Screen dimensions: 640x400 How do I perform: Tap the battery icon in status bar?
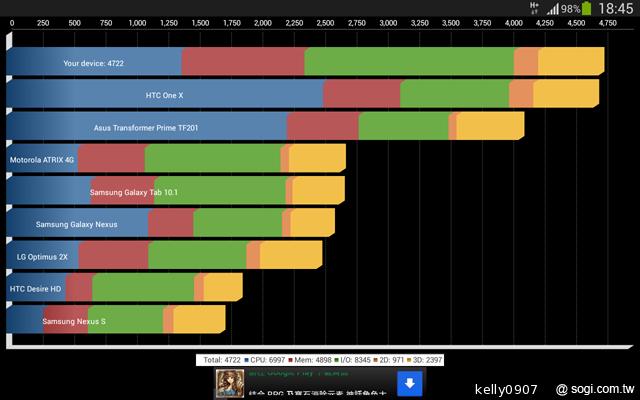(586, 8)
